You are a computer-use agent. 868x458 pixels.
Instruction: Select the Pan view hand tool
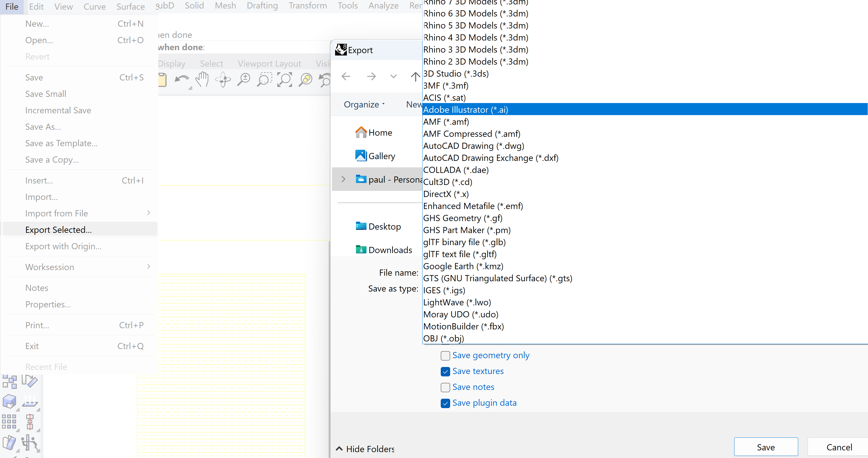pyautogui.click(x=202, y=80)
